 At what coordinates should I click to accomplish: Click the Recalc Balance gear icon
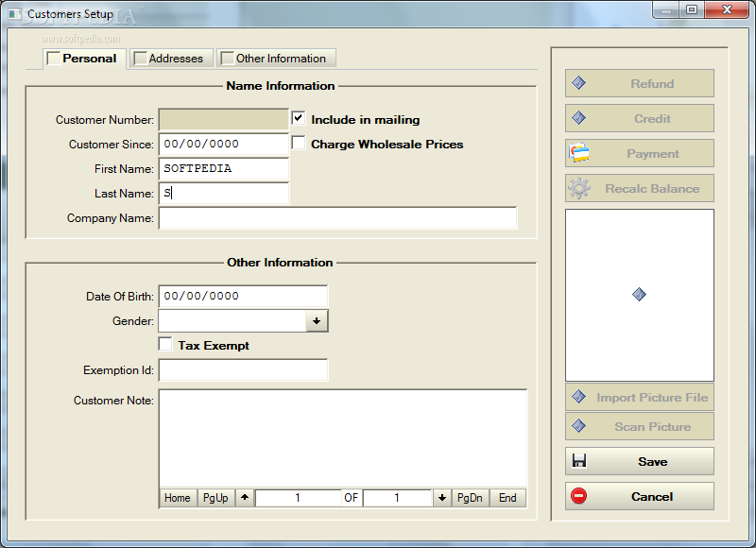[x=579, y=188]
